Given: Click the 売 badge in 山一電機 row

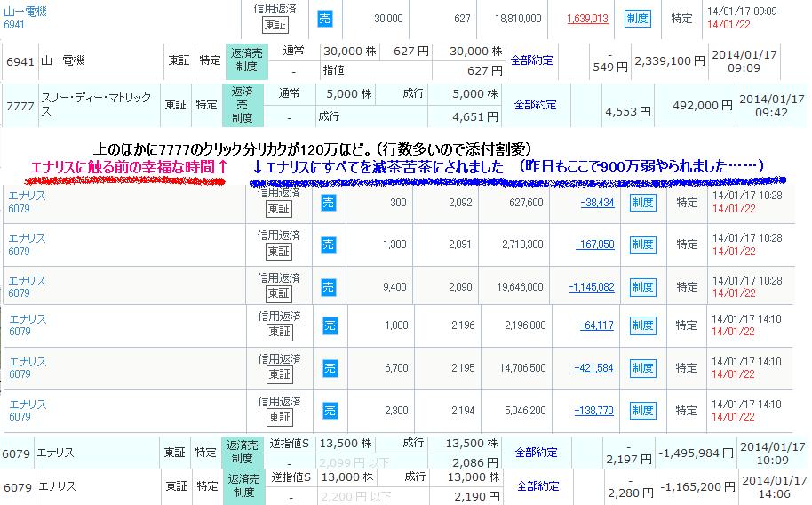Looking at the screenshot, I should (324, 19).
